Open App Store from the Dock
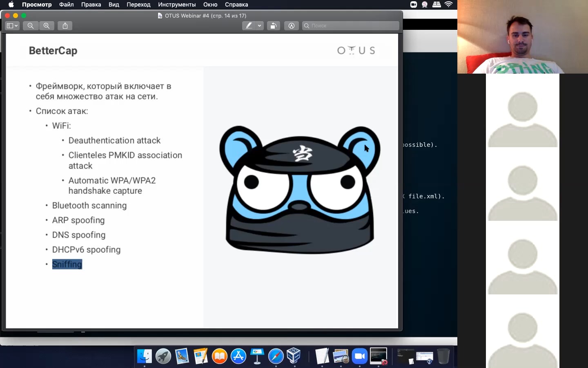This screenshot has height=368, width=588. 238,356
